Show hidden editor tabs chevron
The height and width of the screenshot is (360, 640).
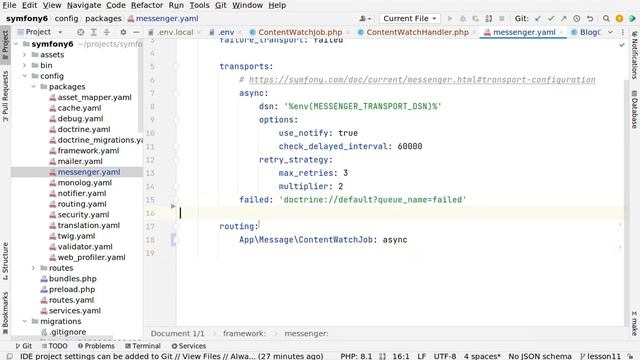coord(610,32)
